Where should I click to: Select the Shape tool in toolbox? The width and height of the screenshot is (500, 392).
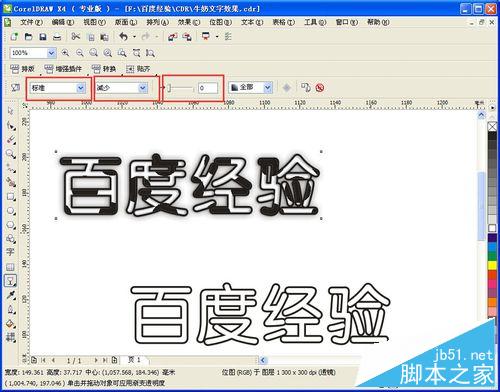[x=10, y=125]
